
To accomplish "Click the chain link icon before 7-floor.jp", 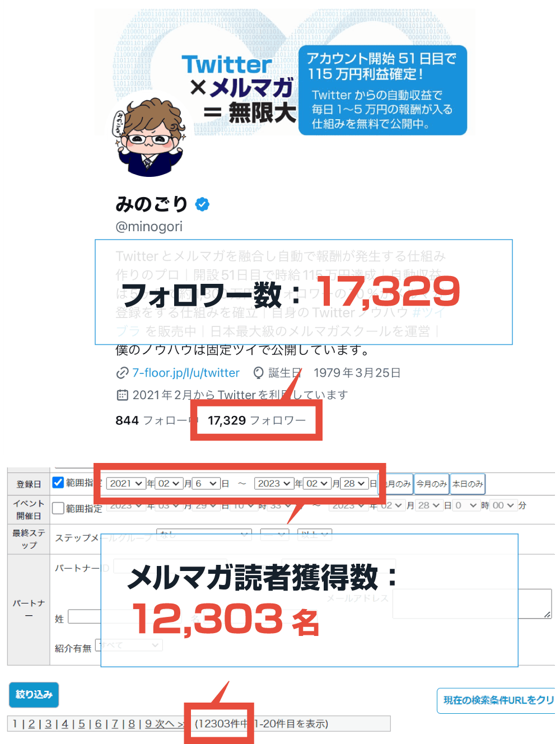I will click(122, 373).
